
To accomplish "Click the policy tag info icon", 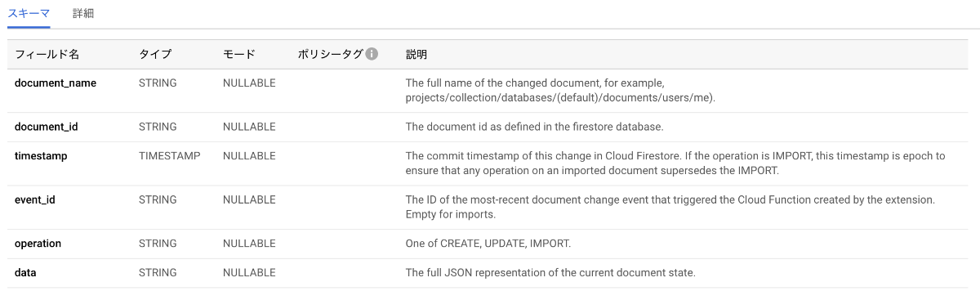I will coord(372,54).
